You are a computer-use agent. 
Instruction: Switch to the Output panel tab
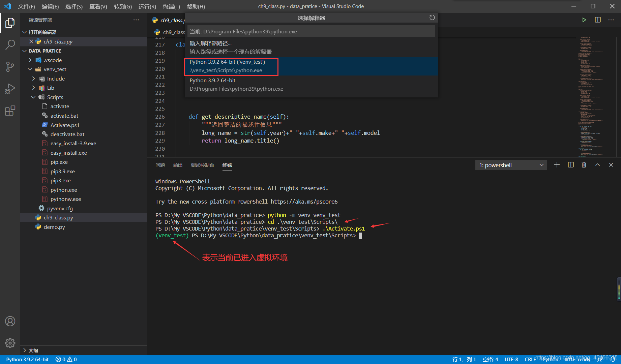[178, 165]
